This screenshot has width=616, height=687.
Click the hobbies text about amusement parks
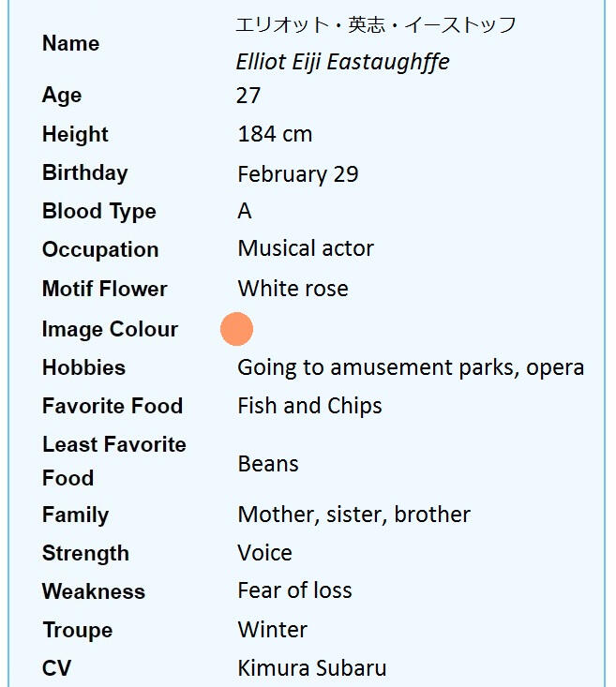coord(411,367)
